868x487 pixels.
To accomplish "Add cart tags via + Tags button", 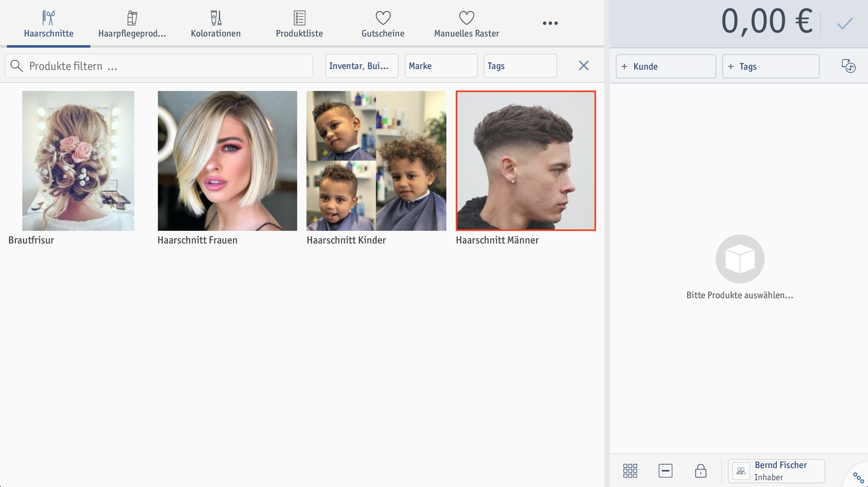I will (x=770, y=66).
